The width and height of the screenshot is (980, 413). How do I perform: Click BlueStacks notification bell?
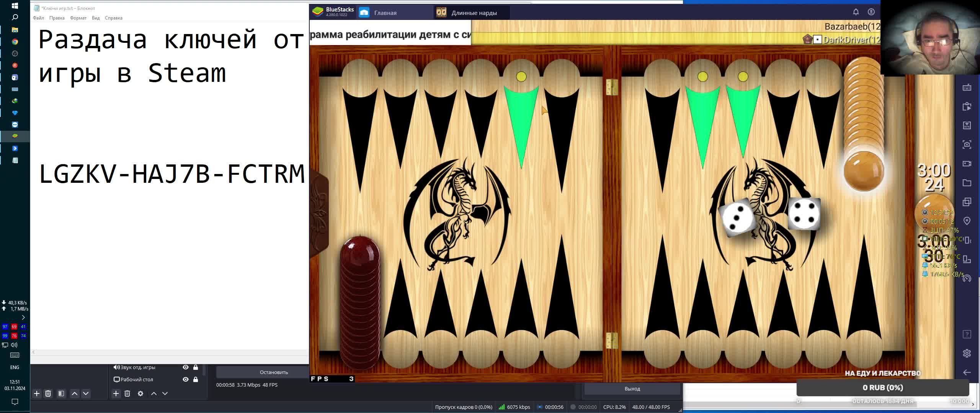click(856, 12)
